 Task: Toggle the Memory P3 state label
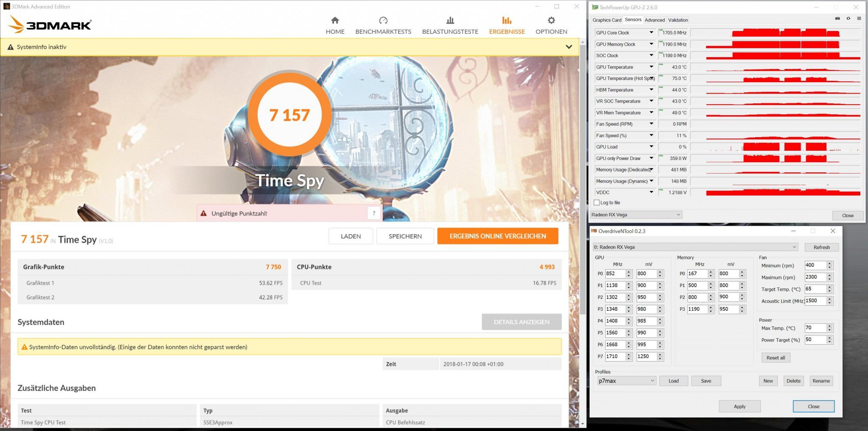click(x=682, y=309)
